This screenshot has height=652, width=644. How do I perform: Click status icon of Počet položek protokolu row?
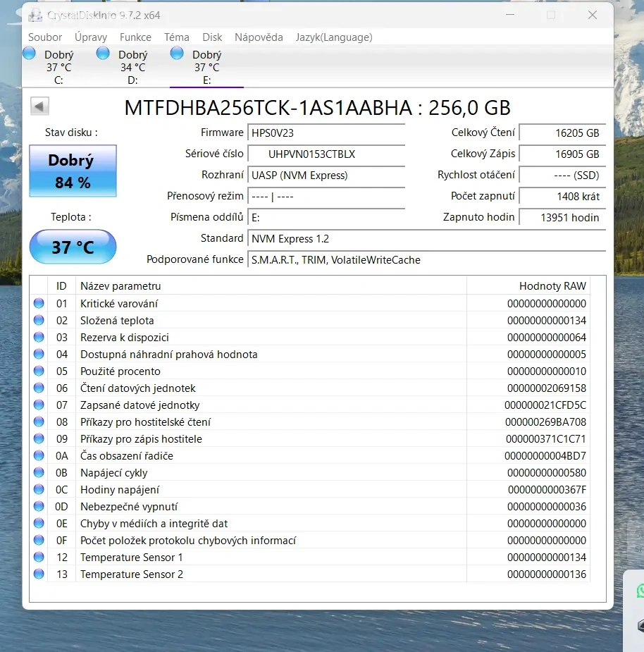point(39,540)
